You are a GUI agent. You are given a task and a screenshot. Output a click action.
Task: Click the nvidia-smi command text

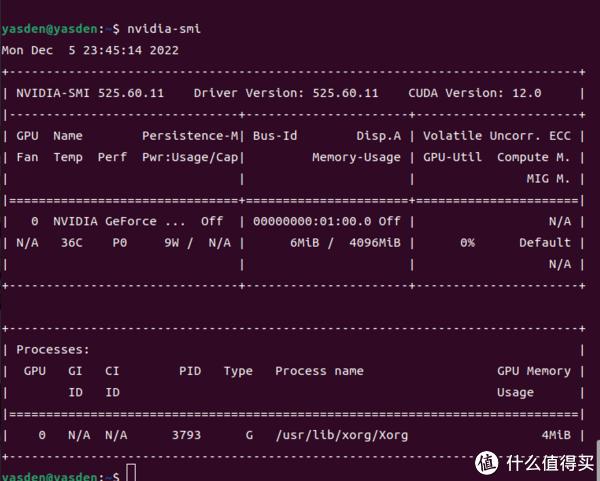164,29
